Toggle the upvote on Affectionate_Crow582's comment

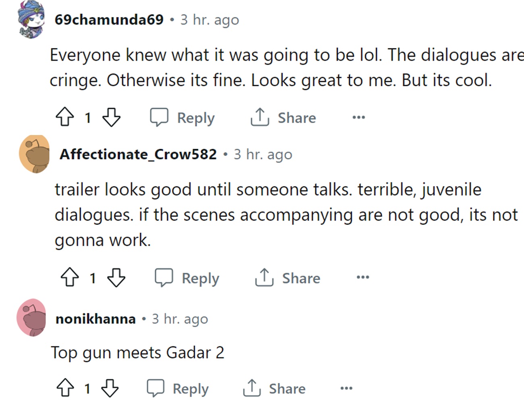71,278
